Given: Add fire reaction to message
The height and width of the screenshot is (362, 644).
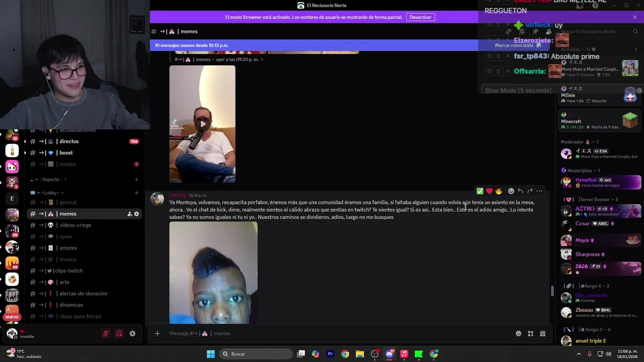Looking at the screenshot, I should (499, 191).
